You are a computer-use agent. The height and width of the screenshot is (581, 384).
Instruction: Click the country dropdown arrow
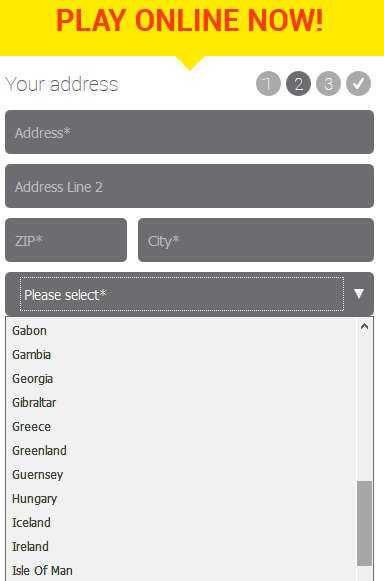(358, 294)
